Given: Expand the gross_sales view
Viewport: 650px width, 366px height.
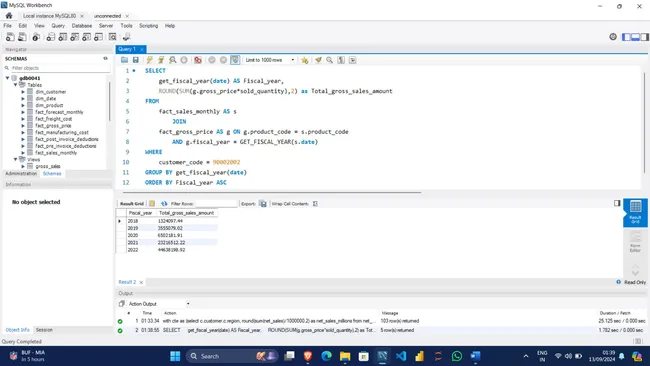Looking at the screenshot, I should 23,166.
